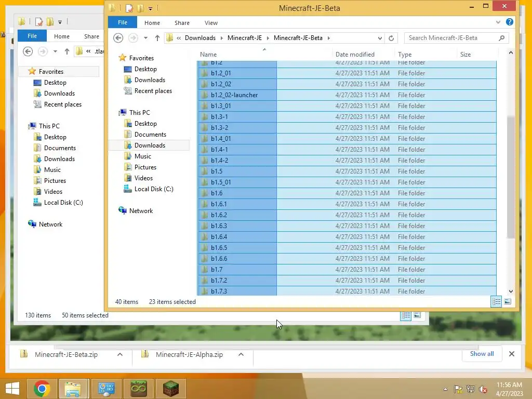Switch background window to Large icons view
Viewport: 532px width, 399px height.
[x=417, y=315]
